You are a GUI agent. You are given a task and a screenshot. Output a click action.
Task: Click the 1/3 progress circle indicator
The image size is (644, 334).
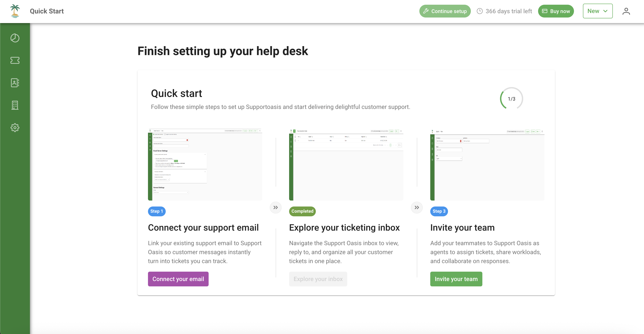pos(511,99)
